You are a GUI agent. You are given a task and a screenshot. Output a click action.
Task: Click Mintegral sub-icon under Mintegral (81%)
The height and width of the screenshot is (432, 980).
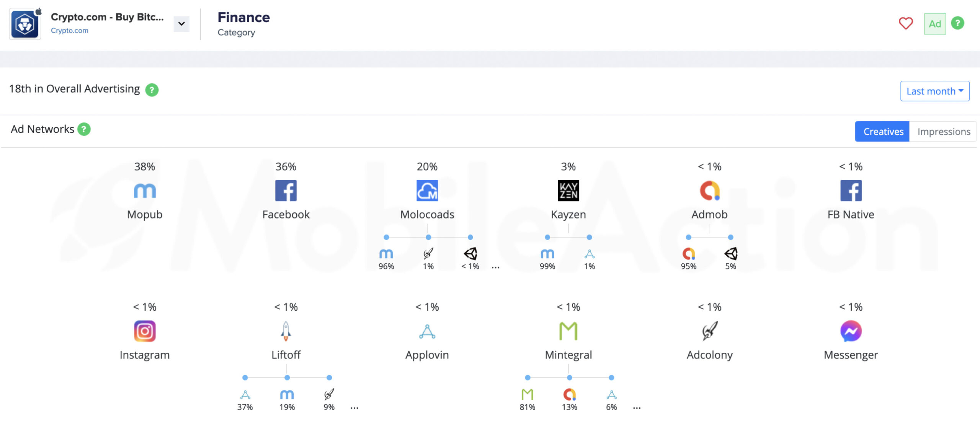528,394
